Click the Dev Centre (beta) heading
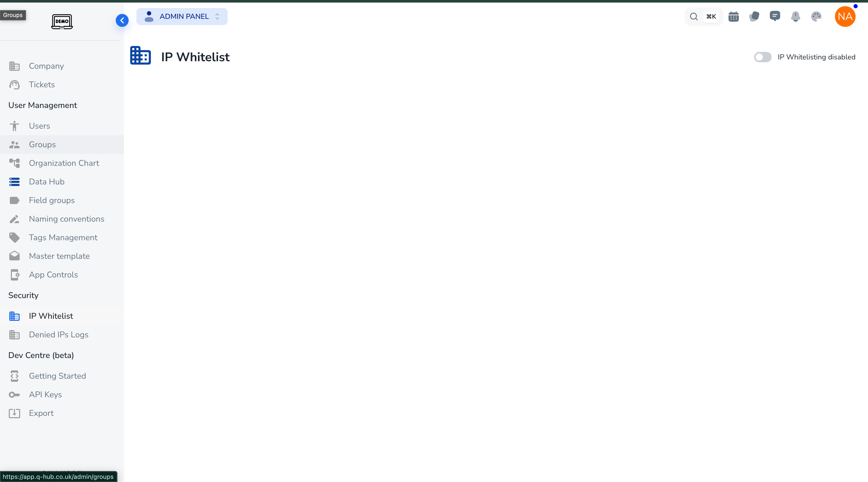This screenshot has height=482, width=868. 41,355
